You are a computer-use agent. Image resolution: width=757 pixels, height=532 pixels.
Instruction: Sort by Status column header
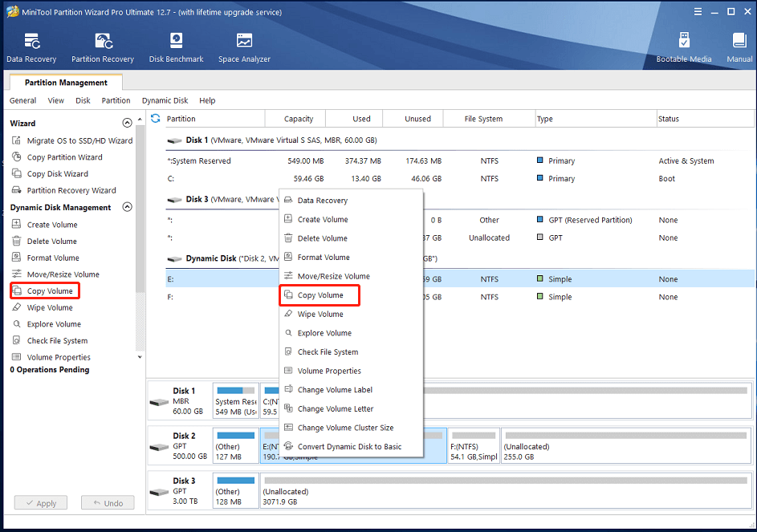pyautogui.click(x=705, y=119)
